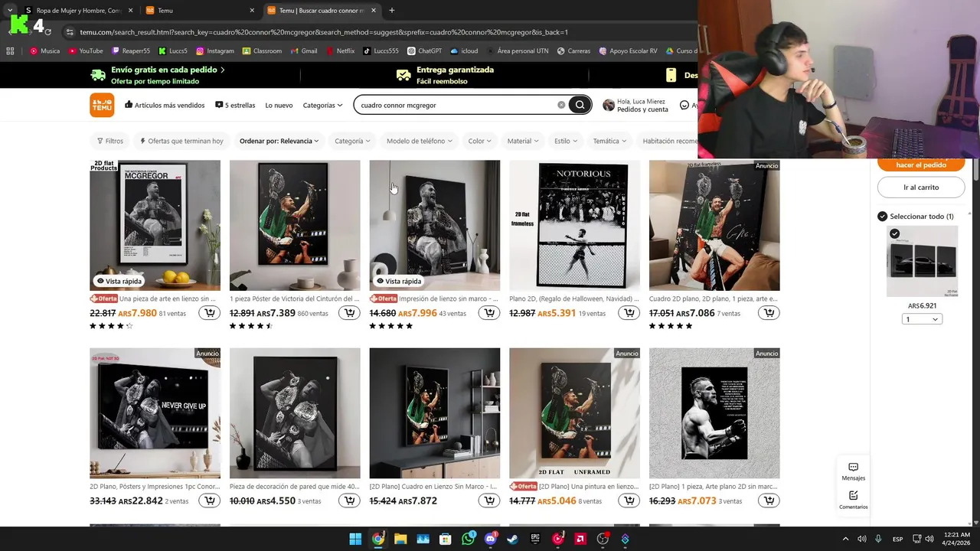Add the ARS7.389 poster to cart

(x=349, y=313)
